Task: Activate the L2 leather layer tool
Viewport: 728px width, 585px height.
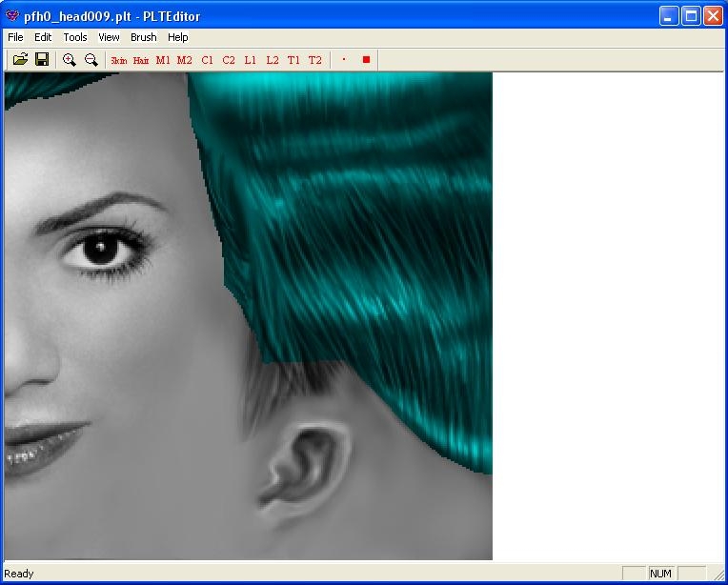Action: point(273,60)
